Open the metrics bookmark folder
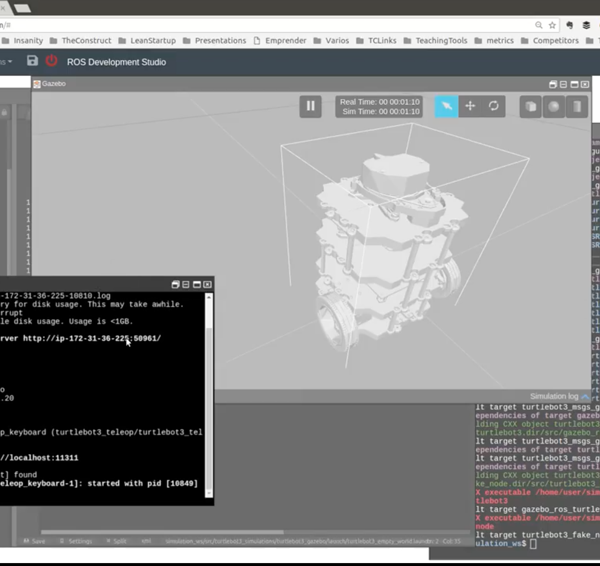The height and width of the screenshot is (566, 600). (x=494, y=41)
